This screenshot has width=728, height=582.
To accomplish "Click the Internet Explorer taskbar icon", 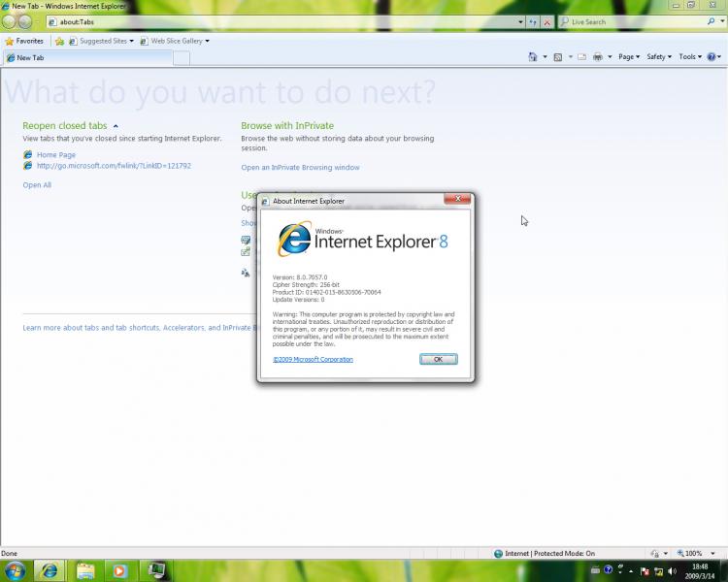I will click(50, 571).
